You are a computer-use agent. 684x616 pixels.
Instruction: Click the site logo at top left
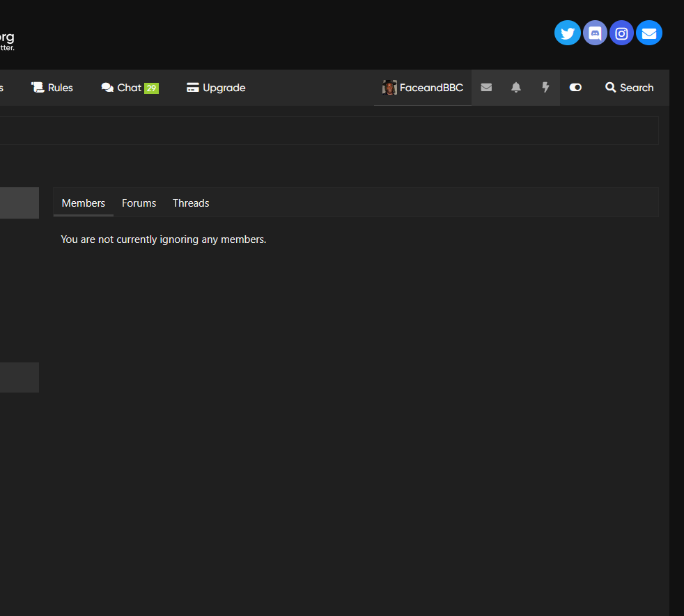point(6,40)
